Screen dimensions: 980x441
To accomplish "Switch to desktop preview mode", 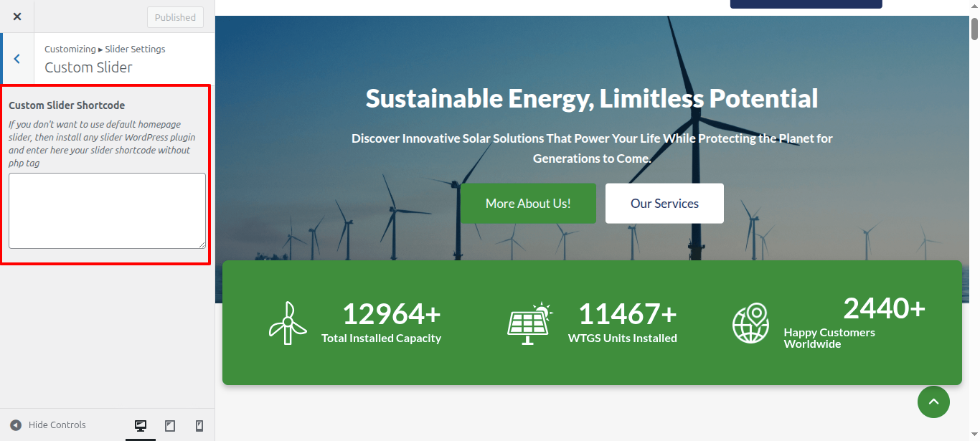I will (x=141, y=426).
